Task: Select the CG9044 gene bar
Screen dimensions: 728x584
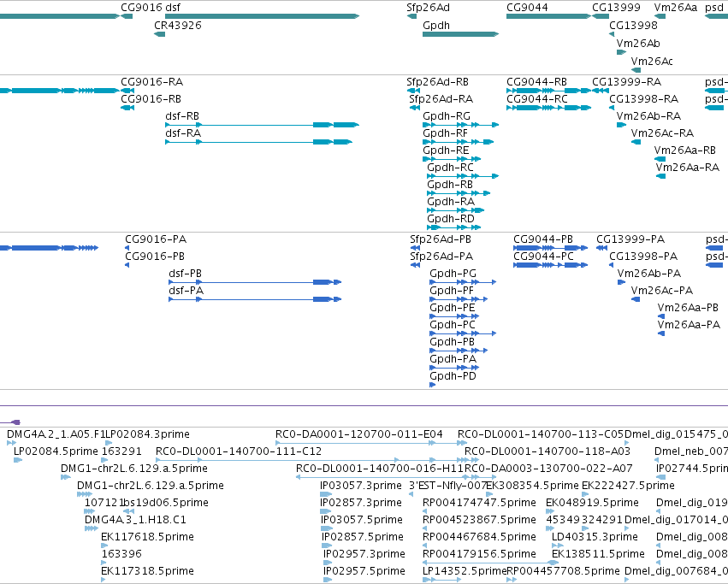Action: (549, 16)
